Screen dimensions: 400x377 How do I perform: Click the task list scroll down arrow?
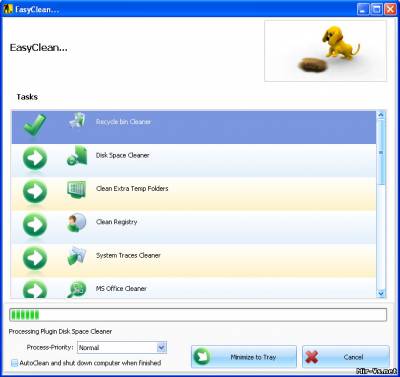[x=381, y=294]
